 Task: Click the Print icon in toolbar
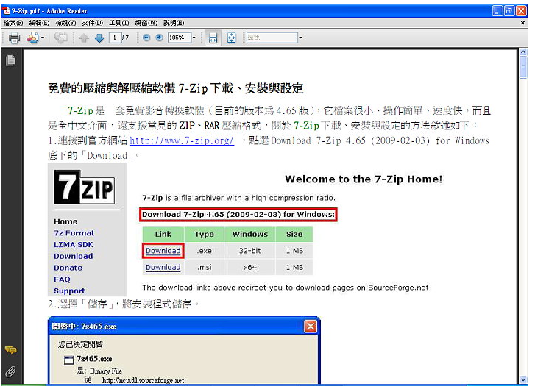coord(14,38)
